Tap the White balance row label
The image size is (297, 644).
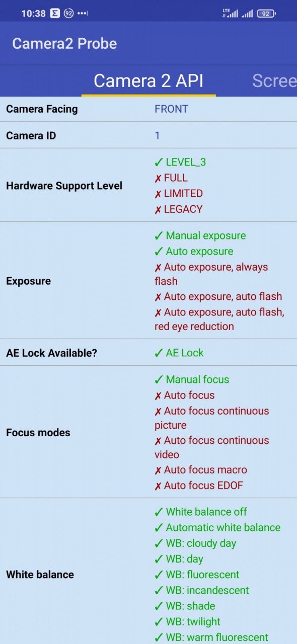(x=40, y=575)
